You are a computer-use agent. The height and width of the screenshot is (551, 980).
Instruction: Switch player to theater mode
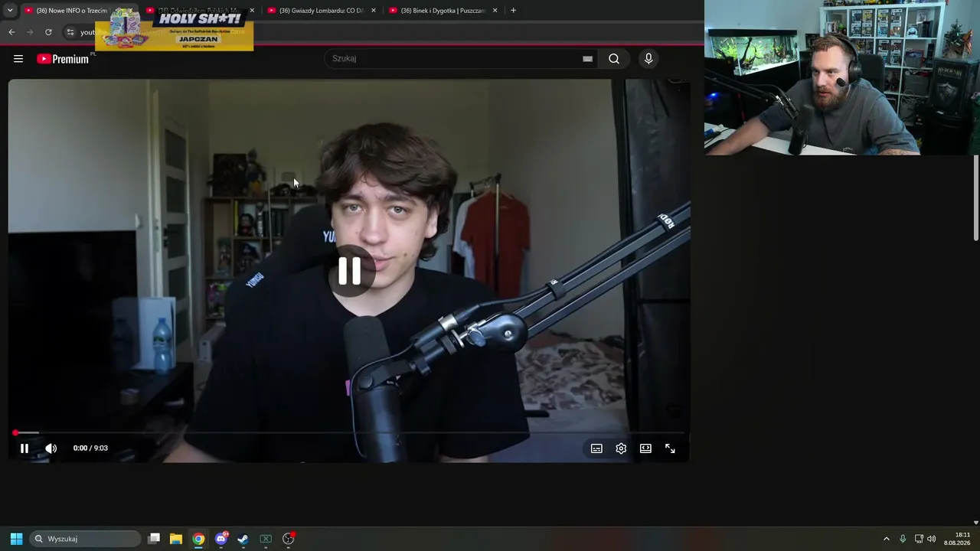point(645,448)
